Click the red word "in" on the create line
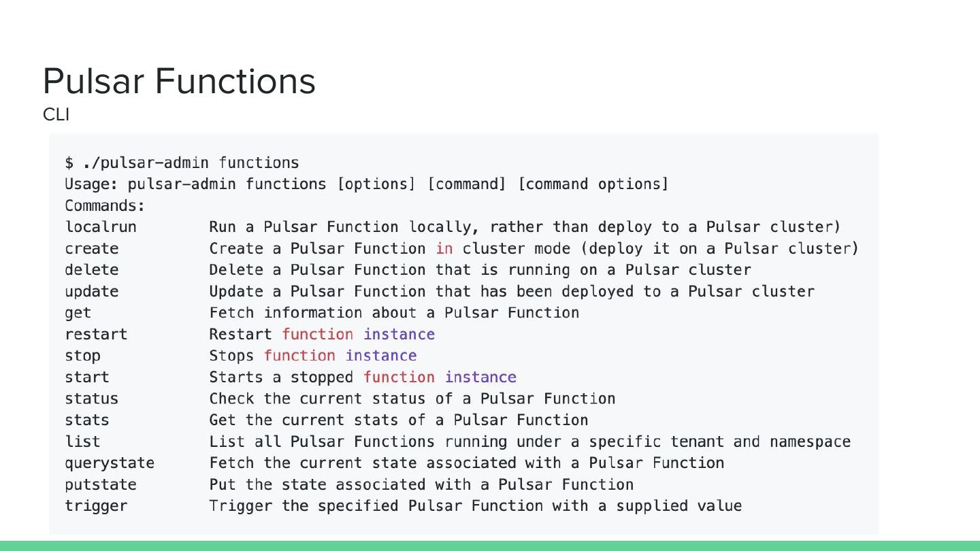 coord(444,249)
